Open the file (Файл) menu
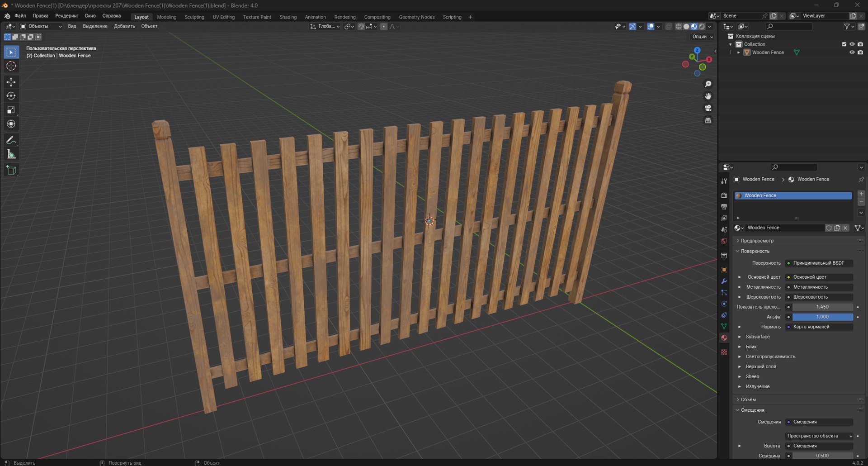868x466 pixels. [x=20, y=16]
